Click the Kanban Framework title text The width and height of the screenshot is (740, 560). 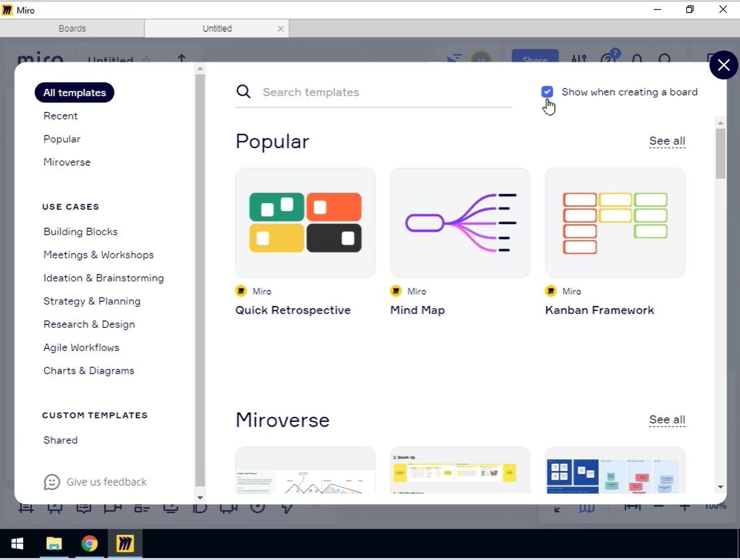pos(599,310)
